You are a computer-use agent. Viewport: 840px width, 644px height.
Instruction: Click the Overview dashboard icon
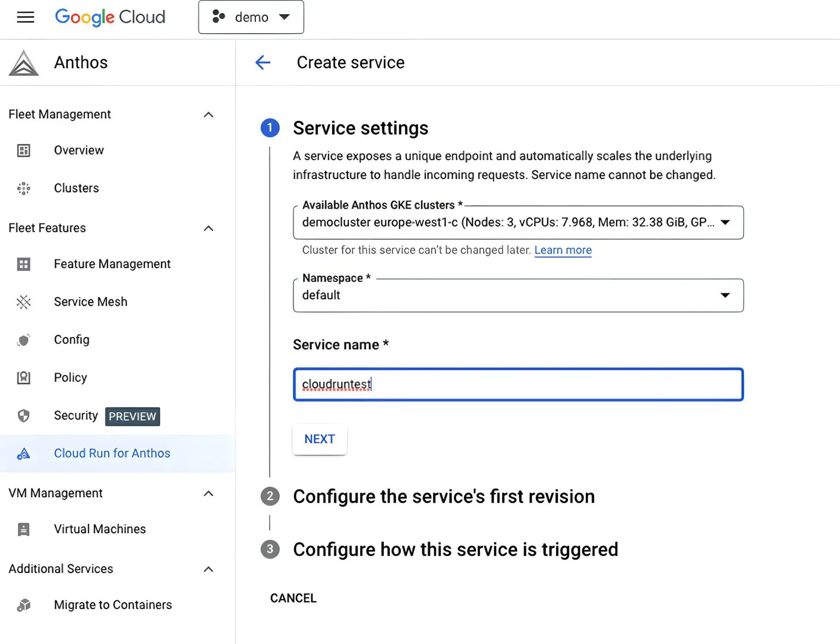click(x=24, y=151)
